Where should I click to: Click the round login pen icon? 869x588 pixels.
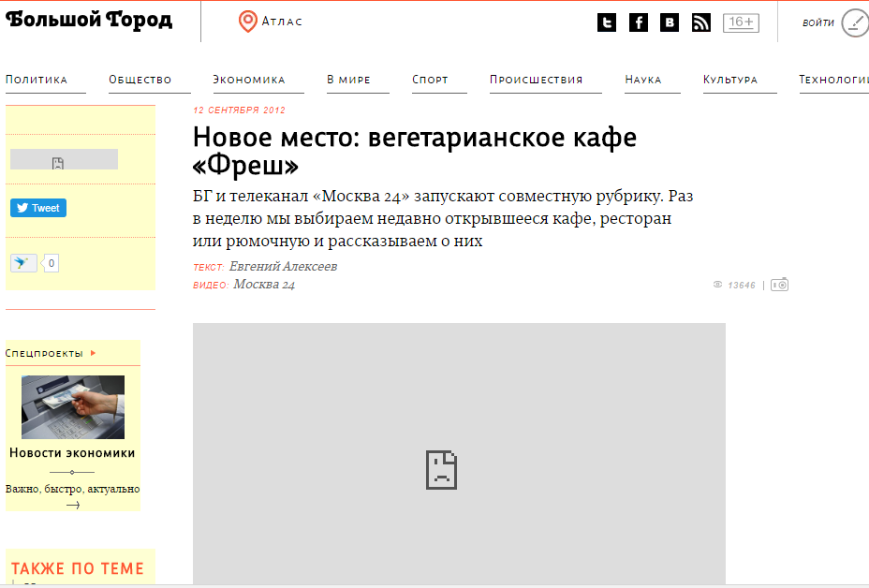856,22
